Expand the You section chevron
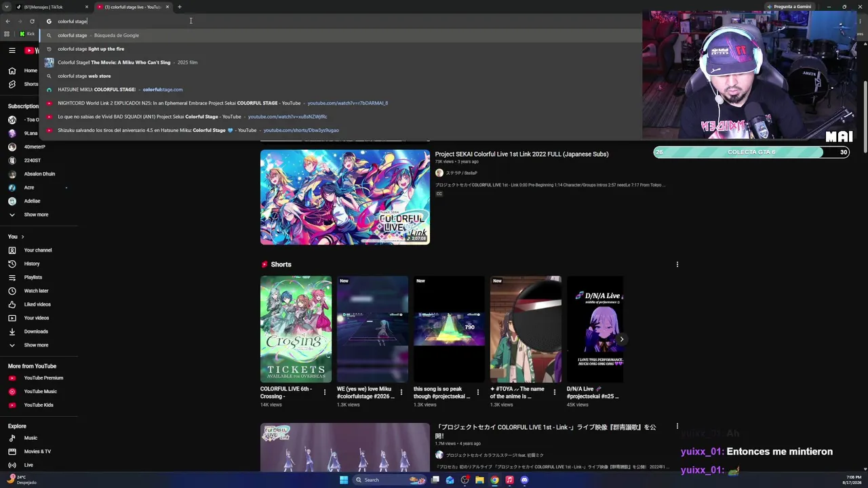868x488 pixels. pyautogui.click(x=22, y=237)
